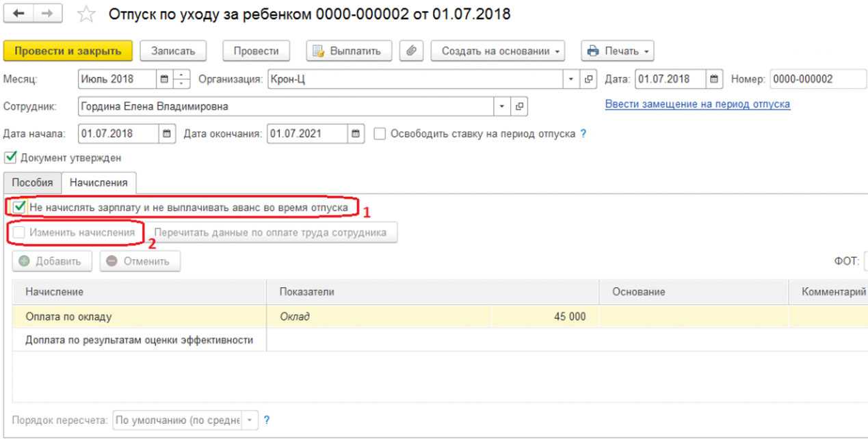Click the back navigation arrow
This screenshot has height=439, width=868.
point(14,14)
